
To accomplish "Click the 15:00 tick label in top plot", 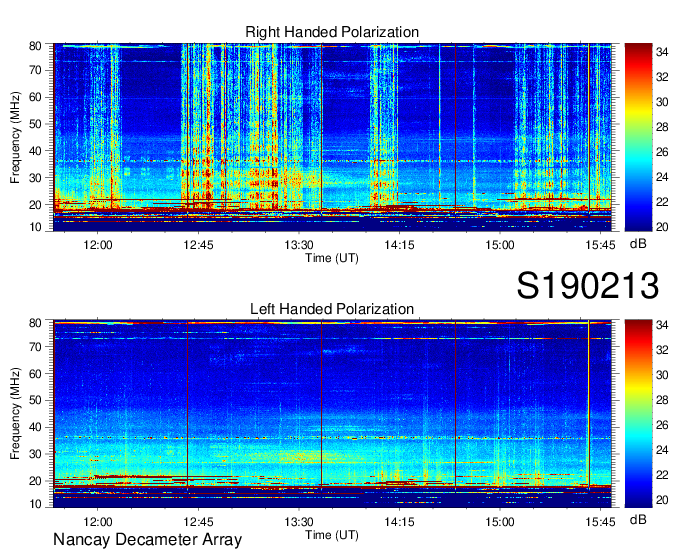I will [x=500, y=245].
